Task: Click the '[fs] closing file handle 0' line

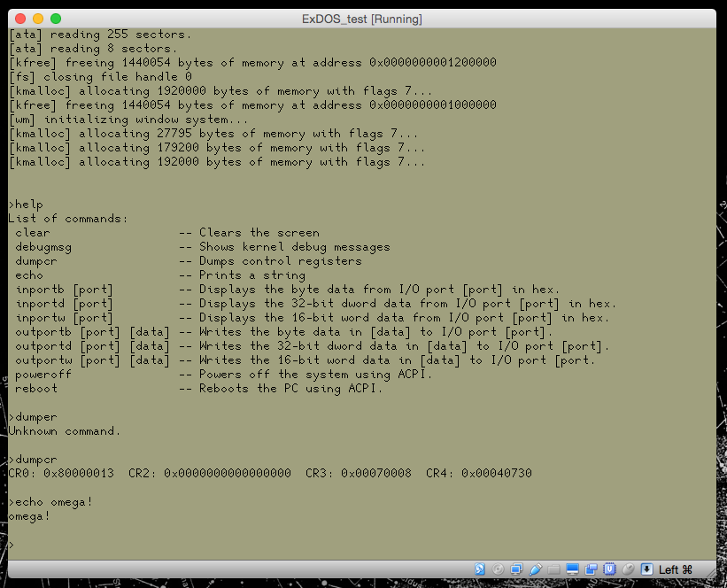Action: [100, 76]
